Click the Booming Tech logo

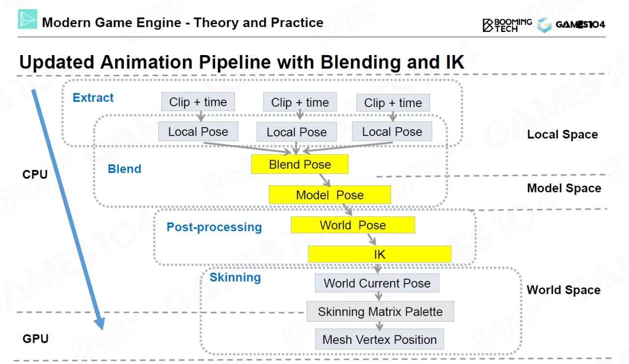click(x=507, y=25)
